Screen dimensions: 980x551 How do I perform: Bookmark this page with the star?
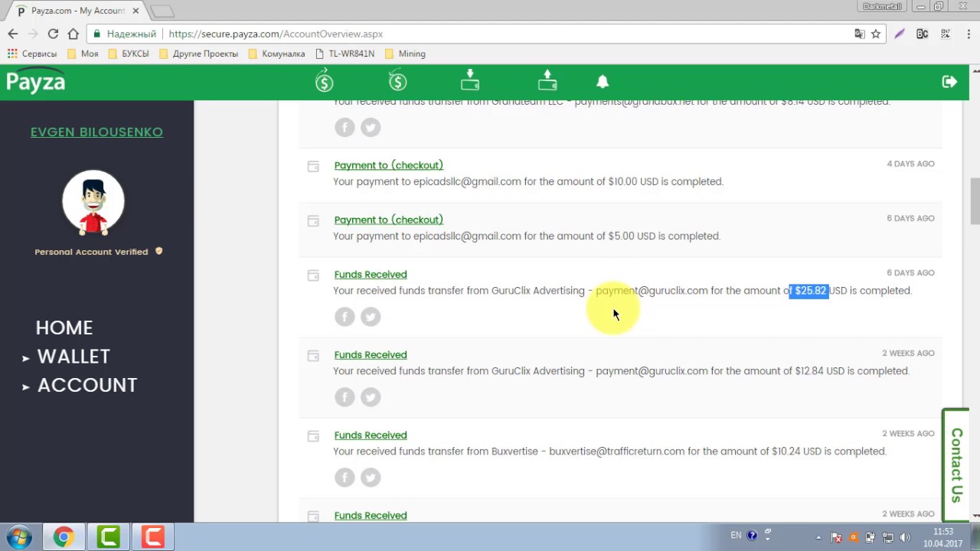[876, 34]
